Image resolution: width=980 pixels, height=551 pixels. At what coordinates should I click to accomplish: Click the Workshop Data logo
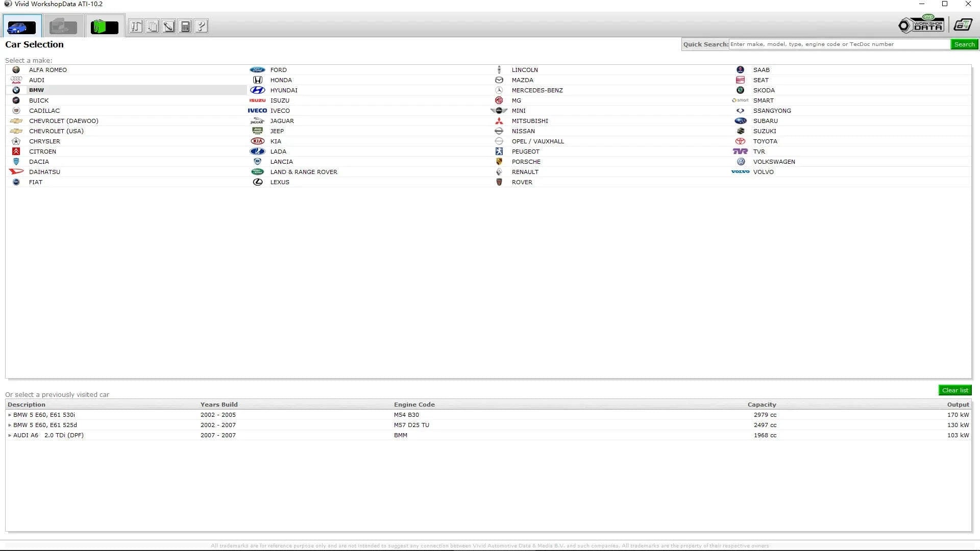click(921, 23)
